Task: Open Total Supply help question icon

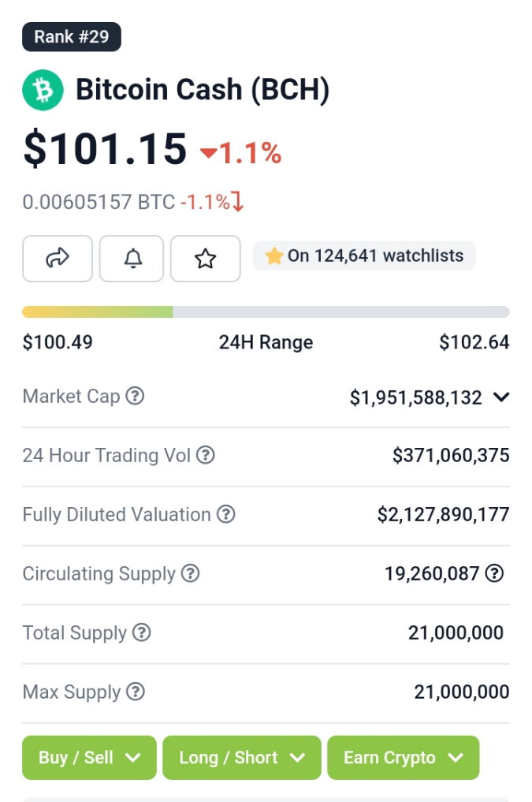Action: pyautogui.click(x=142, y=632)
